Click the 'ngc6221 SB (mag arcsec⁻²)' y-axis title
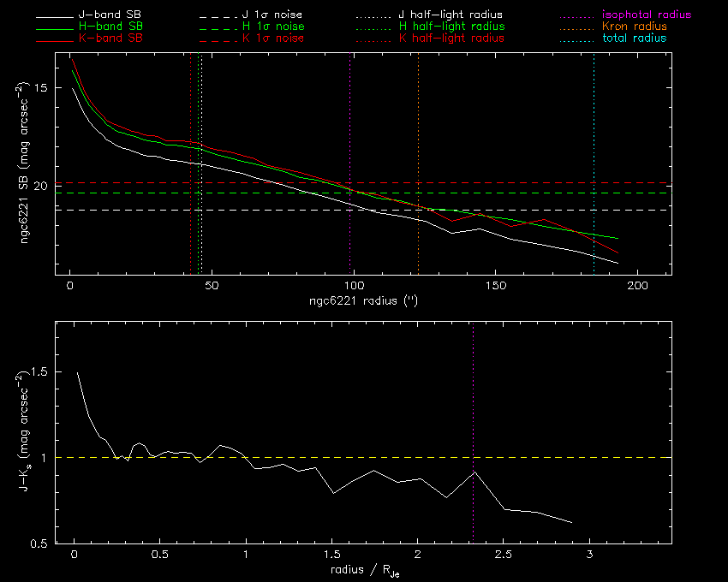 [x=23, y=163]
